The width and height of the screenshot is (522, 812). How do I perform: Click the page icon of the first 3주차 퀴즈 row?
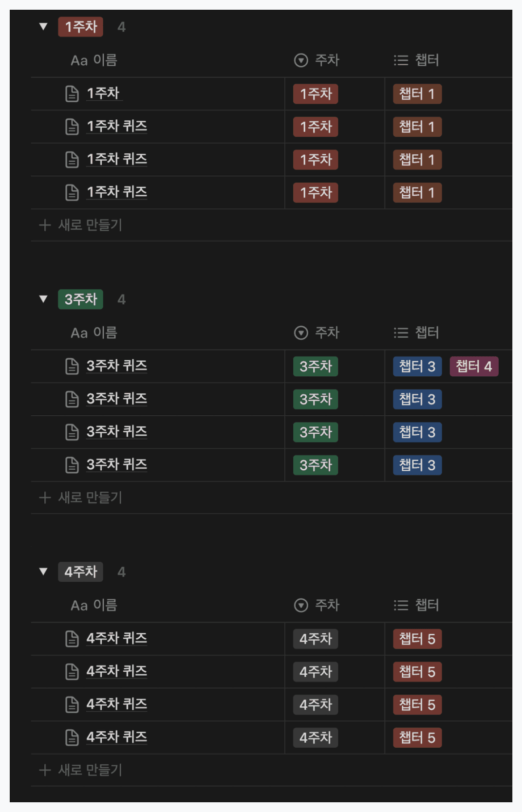click(72, 367)
